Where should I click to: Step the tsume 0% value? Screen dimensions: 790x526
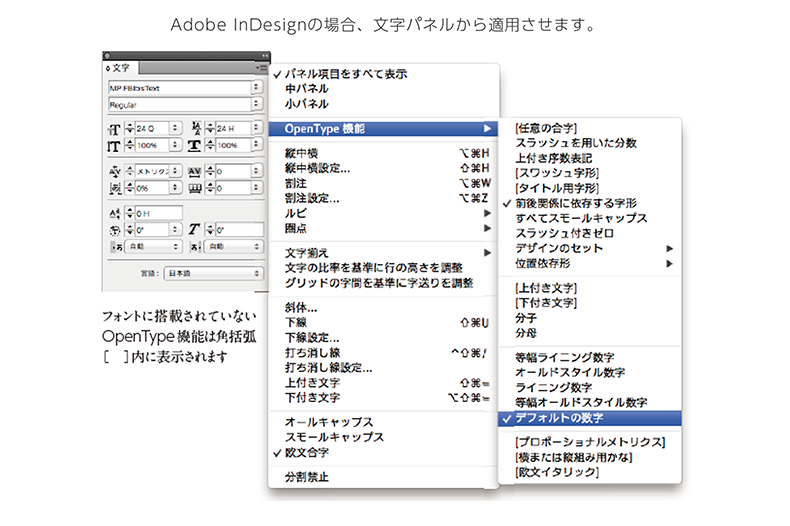point(129,188)
